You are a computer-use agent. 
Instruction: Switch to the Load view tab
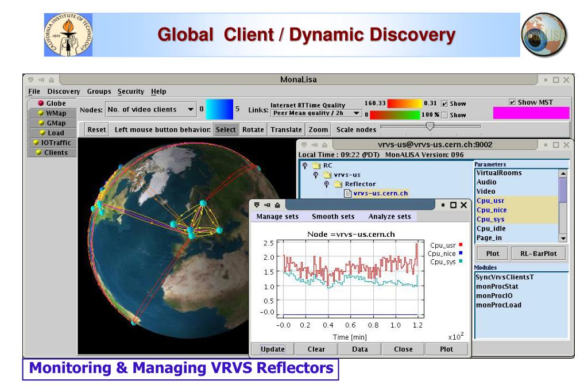(52, 133)
